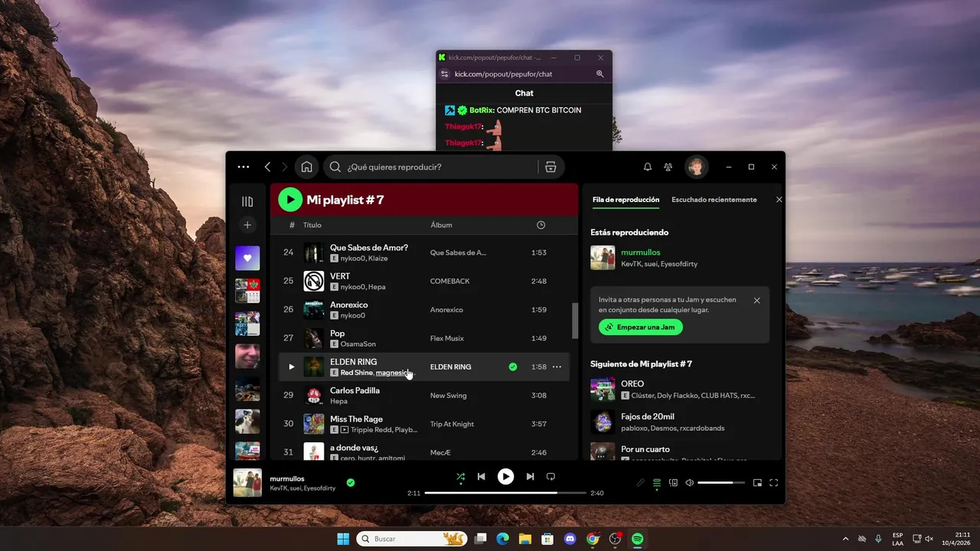Select the Anorexico track title
Image resolution: width=980 pixels, height=551 pixels.
pyautogui.click(x=349, y=305)
